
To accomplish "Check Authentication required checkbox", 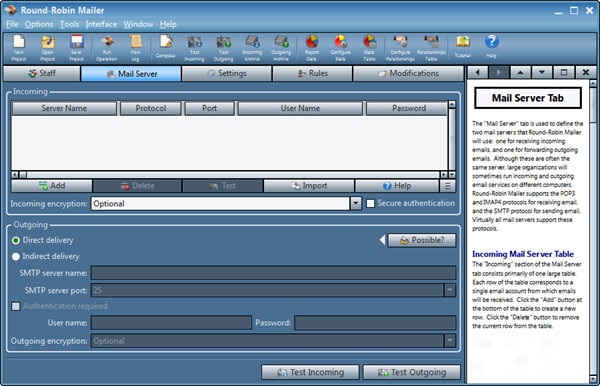I will (16, 306).
